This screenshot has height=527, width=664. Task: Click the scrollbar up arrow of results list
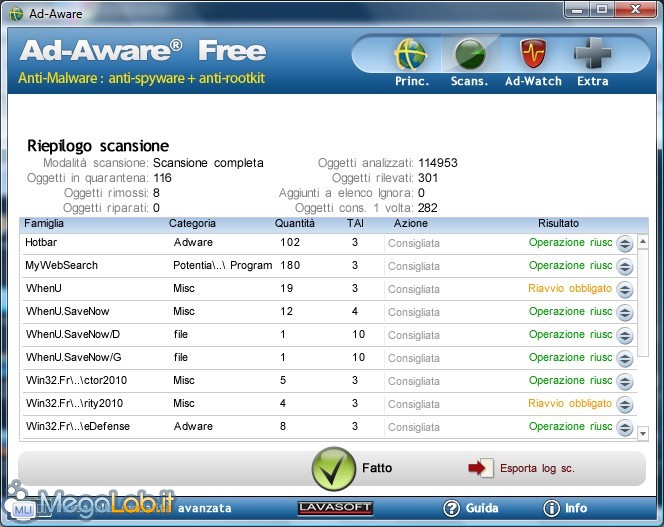[643, 241]
